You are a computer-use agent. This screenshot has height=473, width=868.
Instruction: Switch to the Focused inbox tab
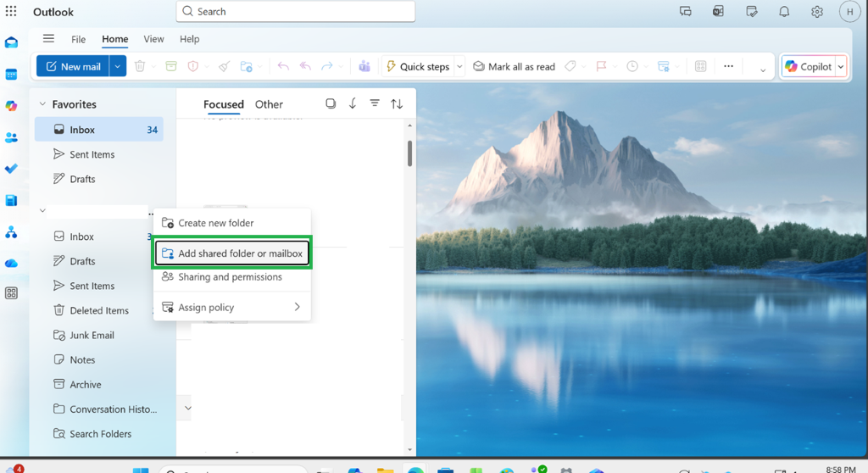point(224,104)
